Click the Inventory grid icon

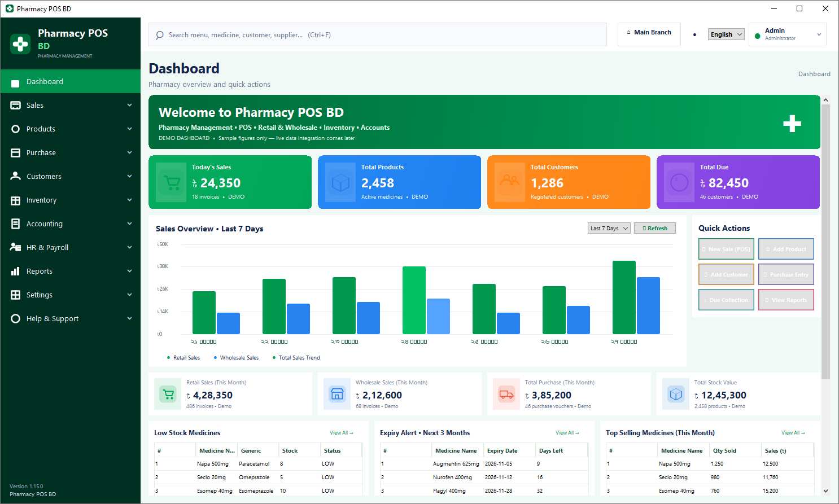(15, 200)
